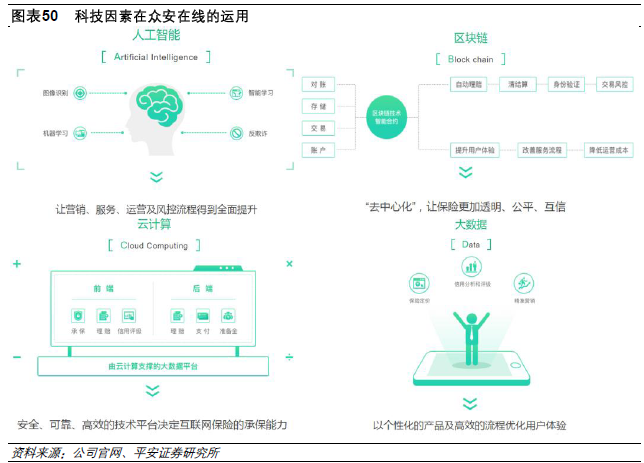Click the double chevron below the 大数据平台 bar
The height and width of the screenshot is (463, 644).
coord(152,390)
